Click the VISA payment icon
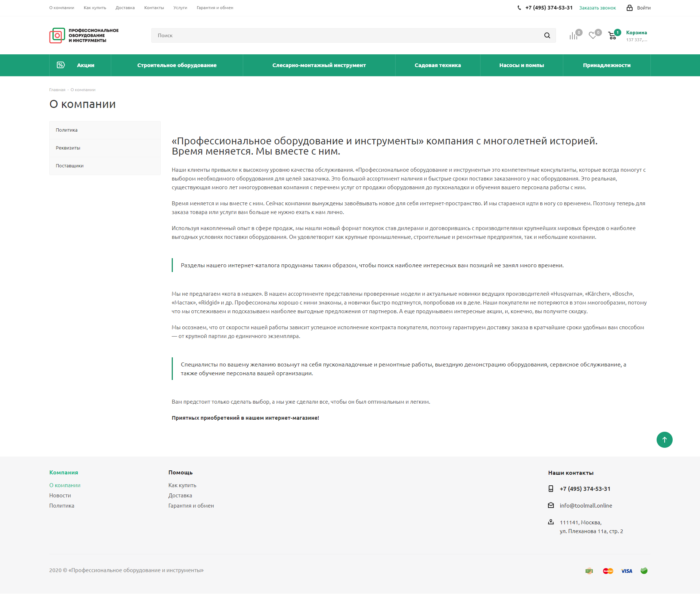Image resolution: width=700 pixels, height=594 pixels. (627, 571)
